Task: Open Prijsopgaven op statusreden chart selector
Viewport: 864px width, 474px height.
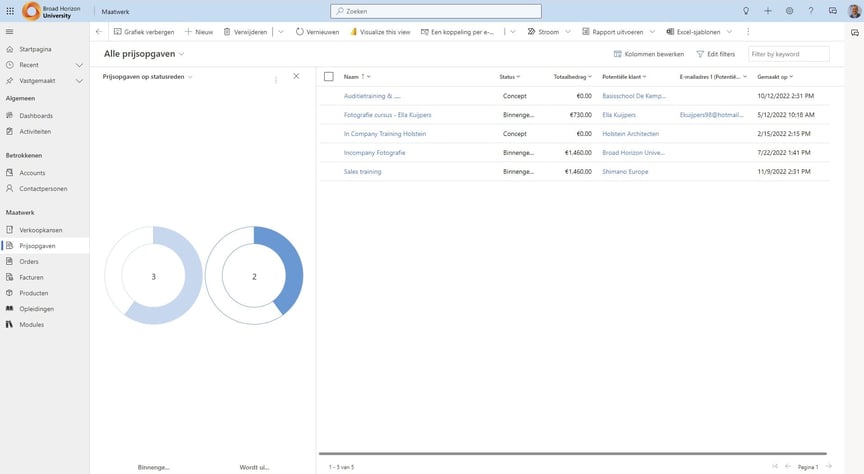Action: click(148, 77)
